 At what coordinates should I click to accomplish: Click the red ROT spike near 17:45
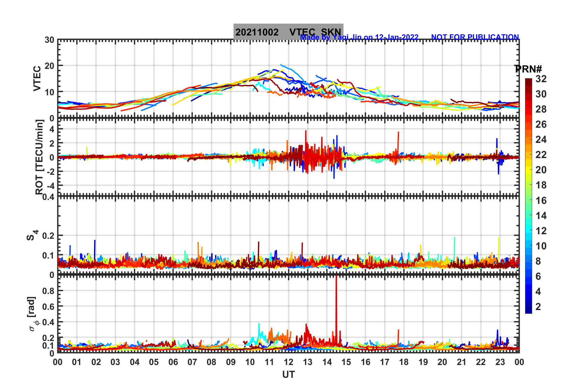[398, 143]
